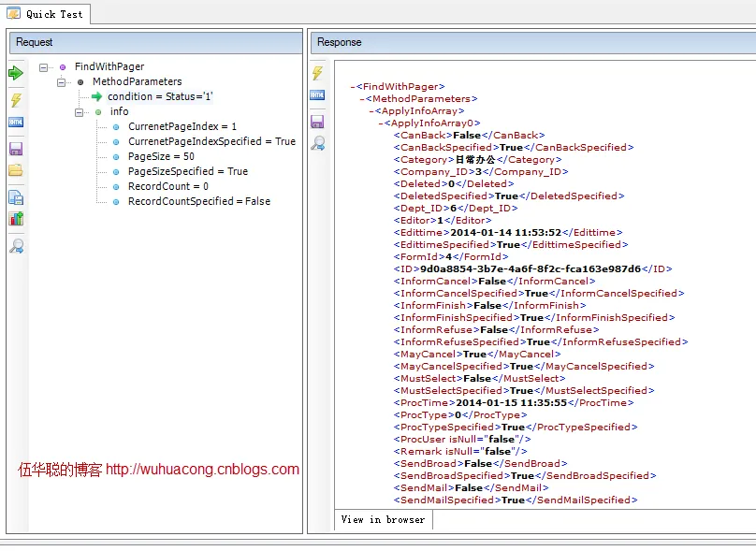Click the magnifier icon in Response toolbar
Screen dimensions: 756x551
318,143
